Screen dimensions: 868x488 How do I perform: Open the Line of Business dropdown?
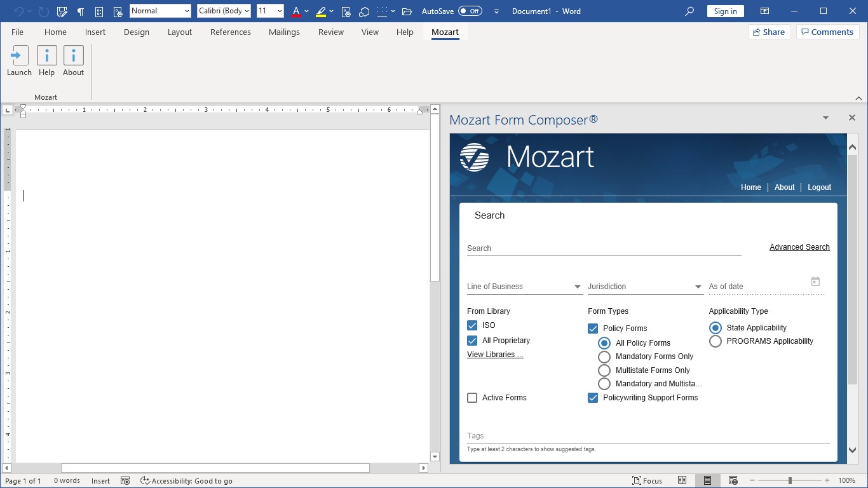[x=525, y=287]
